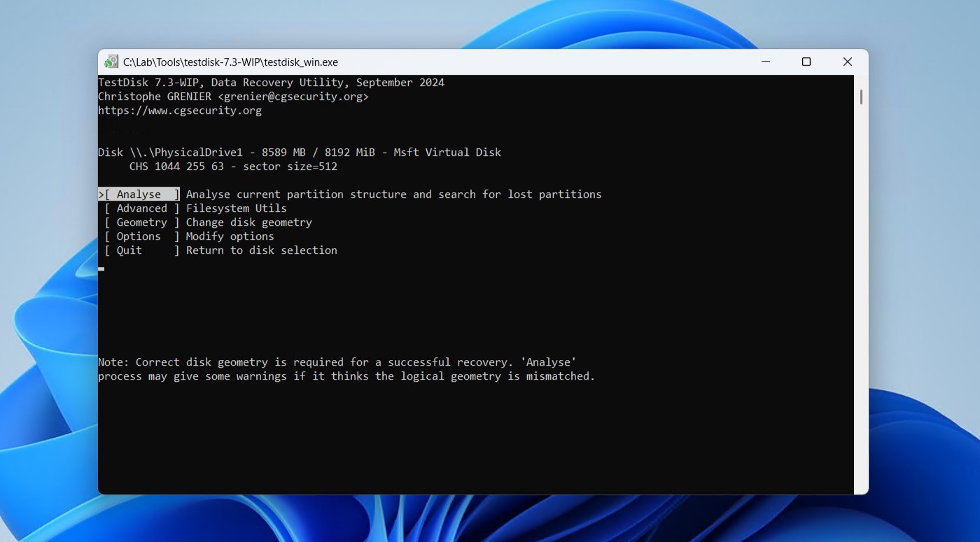
Task: Choose Geometry to change disk geometry
Action: pyautogui.click(x=141, y=222)
